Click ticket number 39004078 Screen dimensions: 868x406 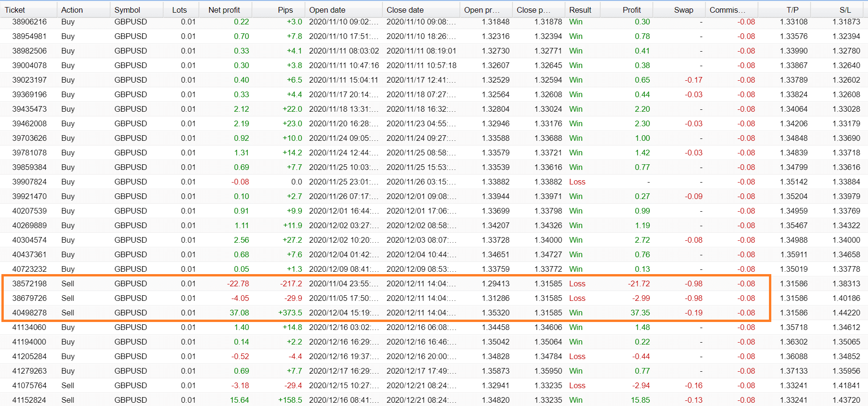pos(30,65)
